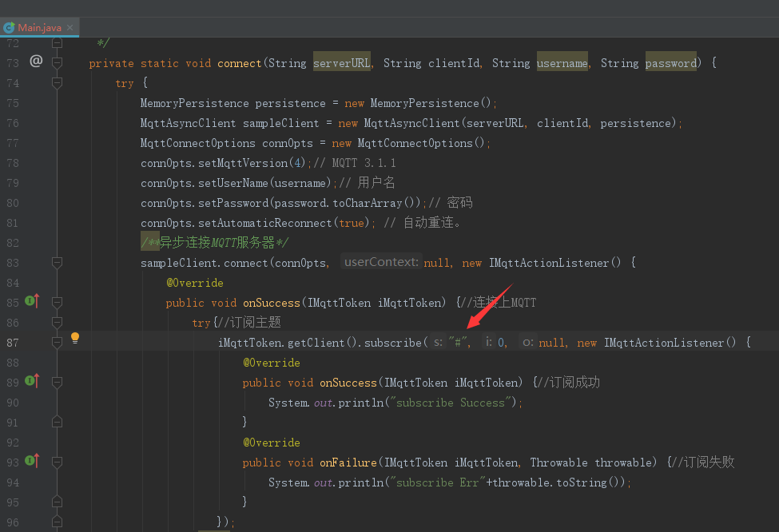Viewport: 779px width, 532px height.
Task: Click the "#" topic string on line 87
Action: (458, 342)
